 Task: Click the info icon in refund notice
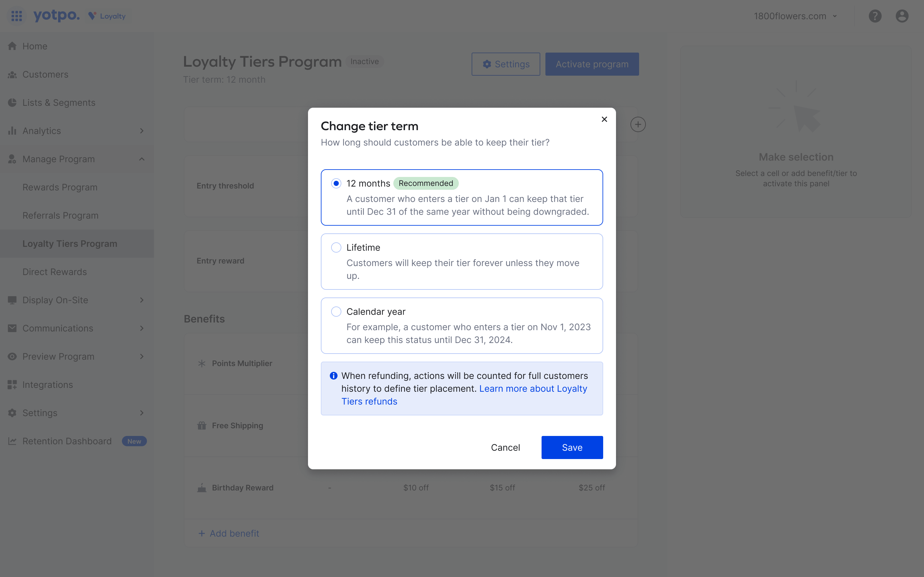tap(334, 375)
